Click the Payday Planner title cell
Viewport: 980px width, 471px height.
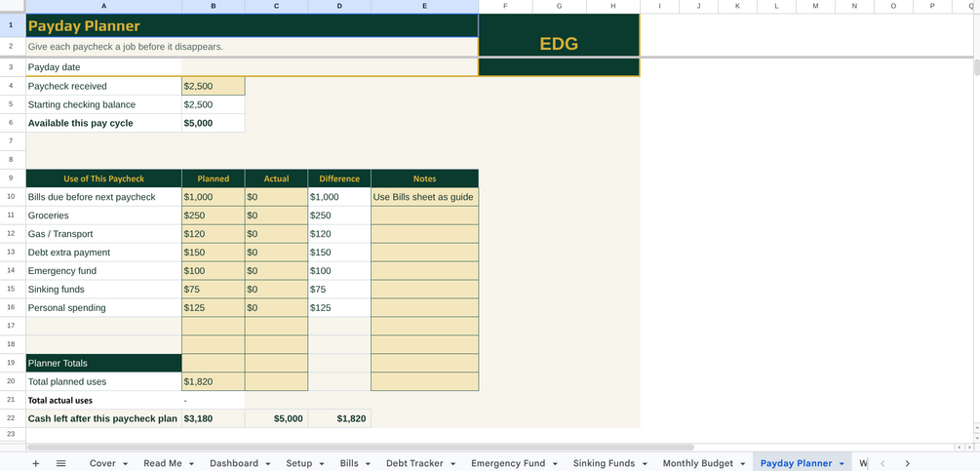tap(252, 25)
